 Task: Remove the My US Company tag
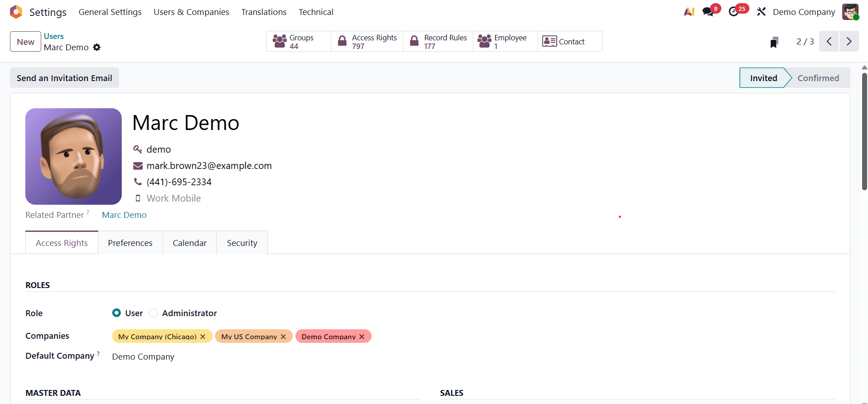click(283, 337)
